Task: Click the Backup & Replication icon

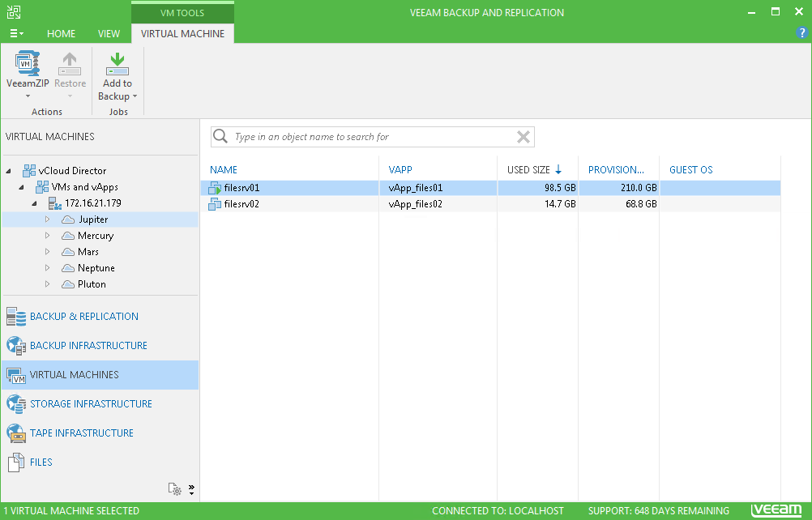Action: pyautogui.click(x=16, y=317)
